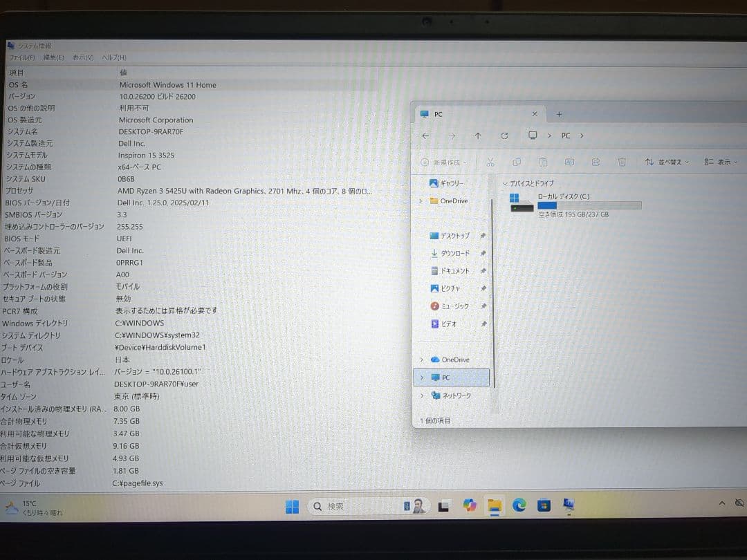Click the Refresh icon in the address bar
This screenshot has height=560, width=747.
505,136
